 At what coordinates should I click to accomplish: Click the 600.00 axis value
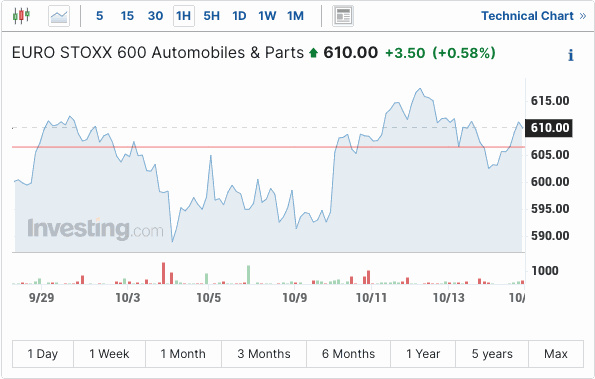pyautogui.click(x=550, y=182)
